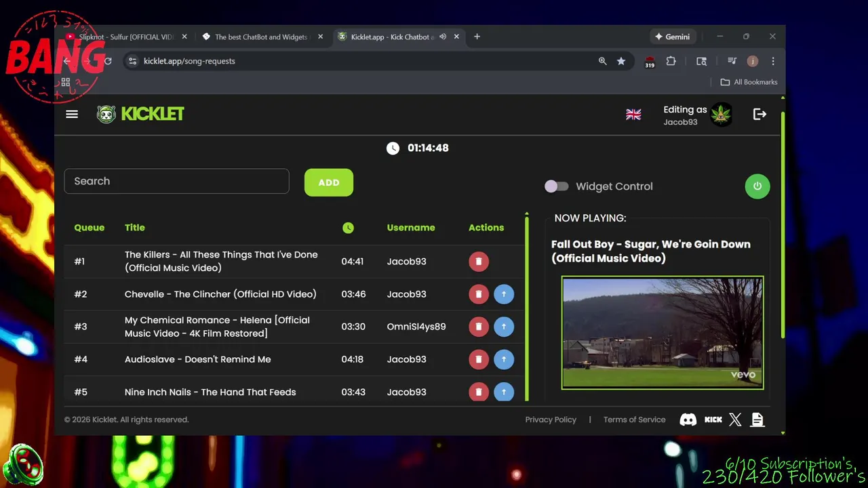Mute the Kicklet tab audio icon
Screen dimensions: 868x488
click(443, 37)
